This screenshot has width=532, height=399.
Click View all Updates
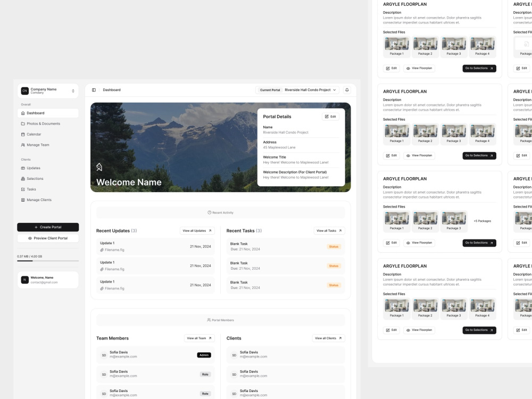coord(197,231)
